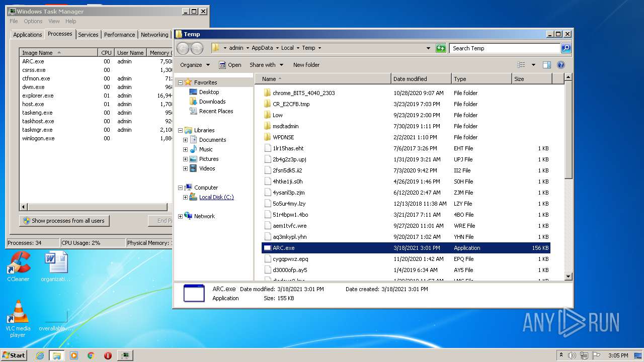Click the red Opera taskbar icon
Viewport: 644px width, 362px height.
[x=108, y=355]
